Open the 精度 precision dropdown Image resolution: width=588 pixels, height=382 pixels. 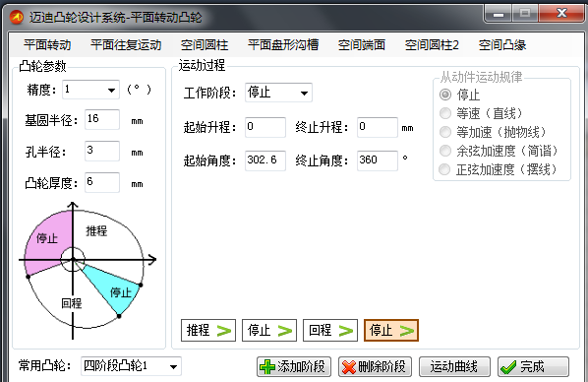[x=111, y=90]
